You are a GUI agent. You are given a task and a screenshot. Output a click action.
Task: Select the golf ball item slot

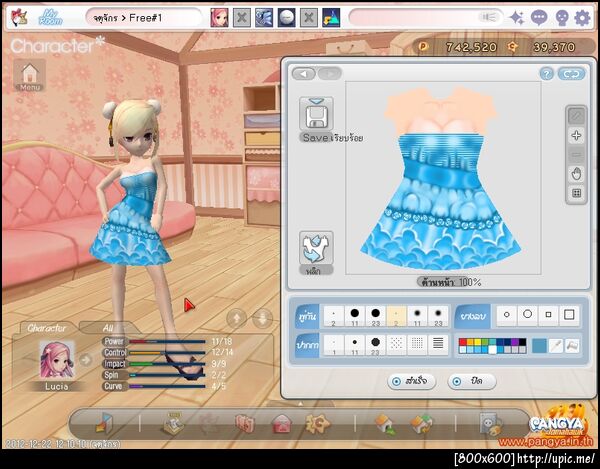click(287, 18)
